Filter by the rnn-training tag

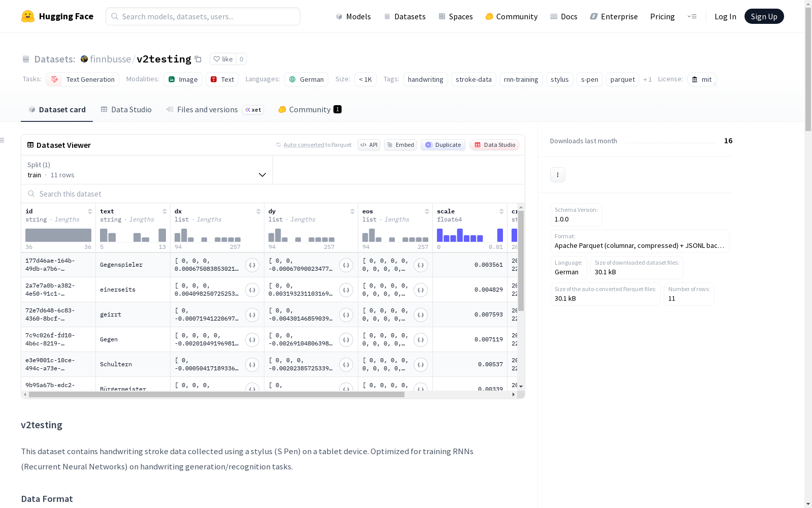[521, 79]
